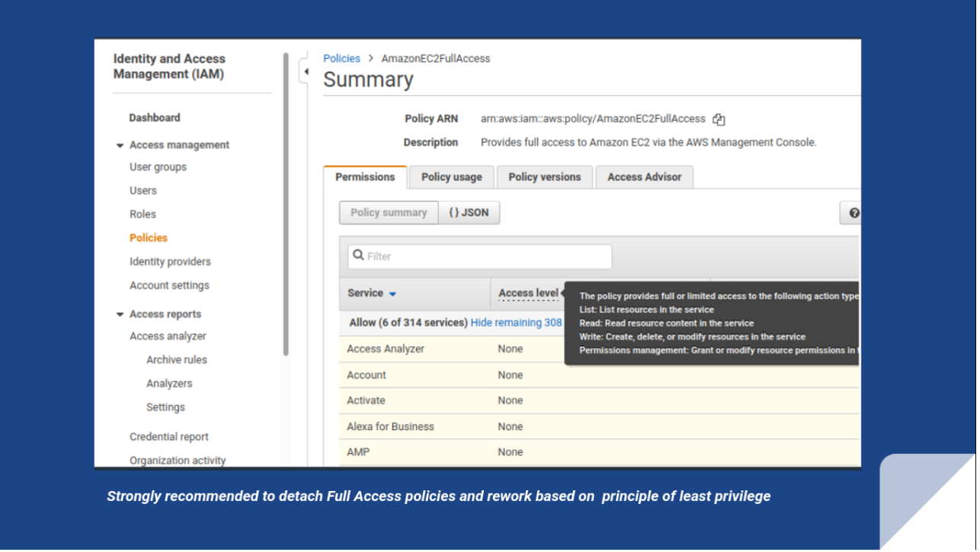Click the magnifier icon in Filter box
This screenshot has width=980, height=552.
click(358, 256)
